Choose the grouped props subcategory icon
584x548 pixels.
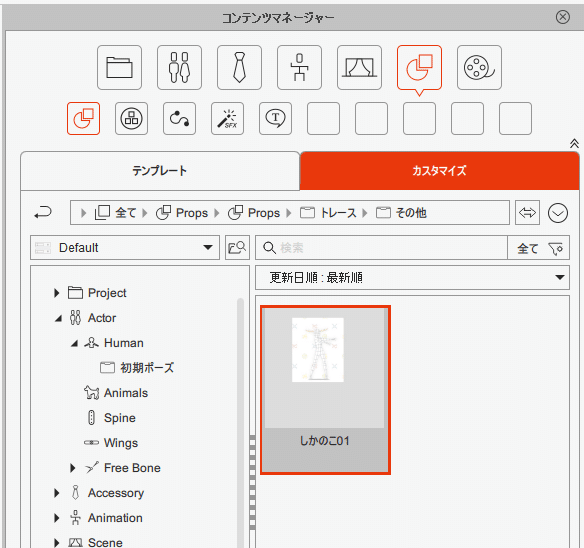(x=131, y=118)
